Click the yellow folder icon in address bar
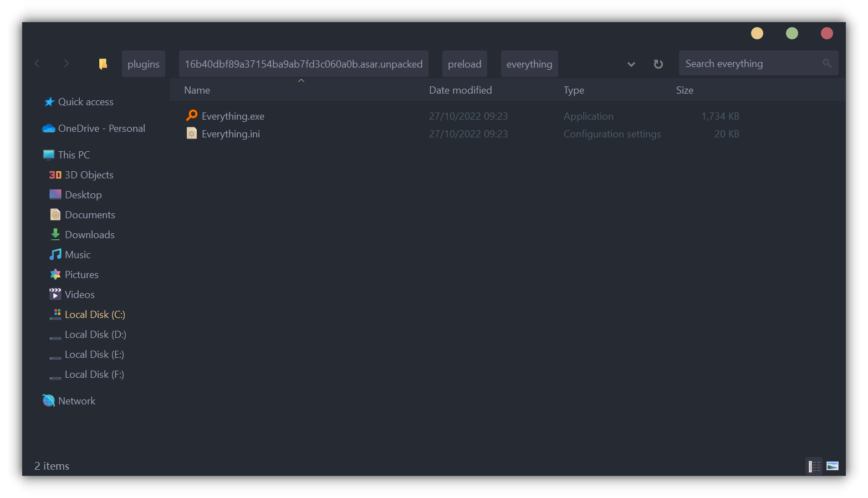This screenshot has height=498, width=868. click(x=103, y=64)
